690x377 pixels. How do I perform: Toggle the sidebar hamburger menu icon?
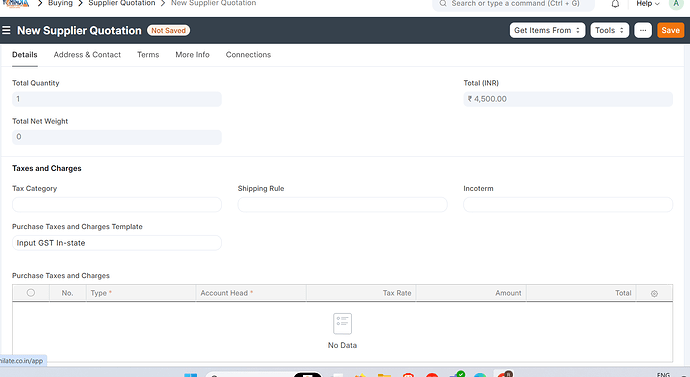click(6, 30)
